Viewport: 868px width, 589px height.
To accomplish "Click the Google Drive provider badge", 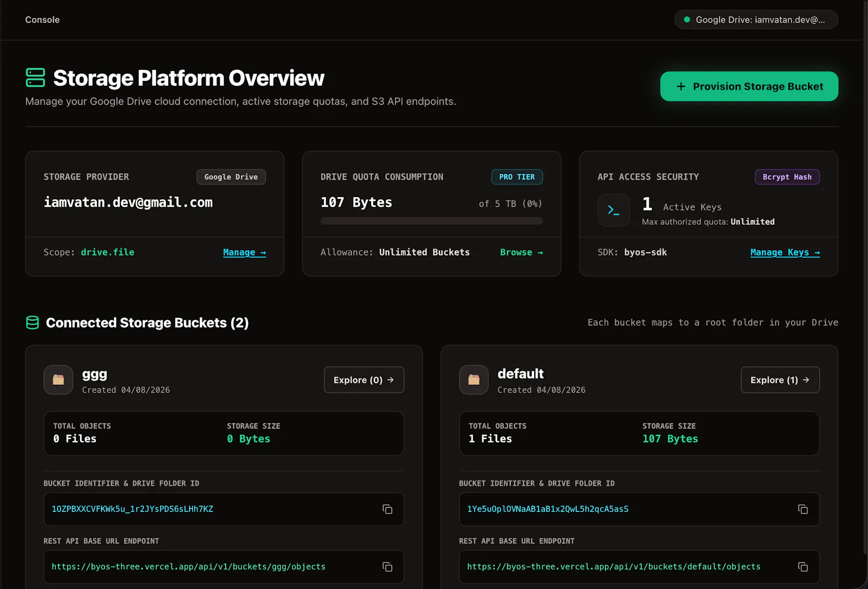I will [x=231, y=177].
